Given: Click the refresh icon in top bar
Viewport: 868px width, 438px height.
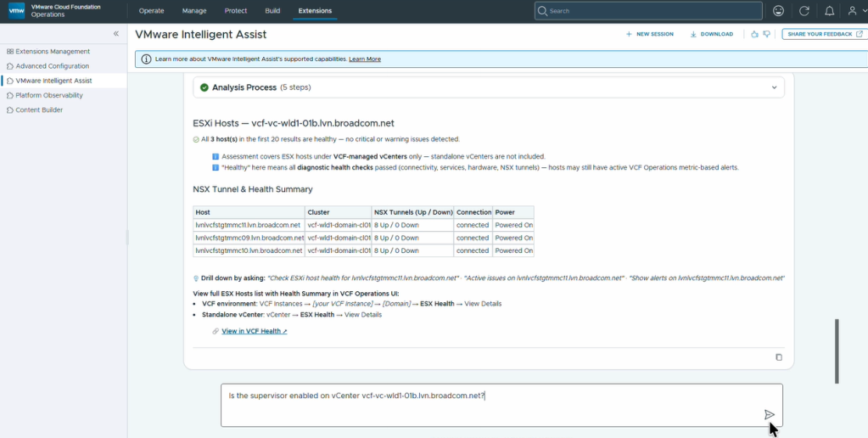Looking at the screenshot, I should 804,10.
